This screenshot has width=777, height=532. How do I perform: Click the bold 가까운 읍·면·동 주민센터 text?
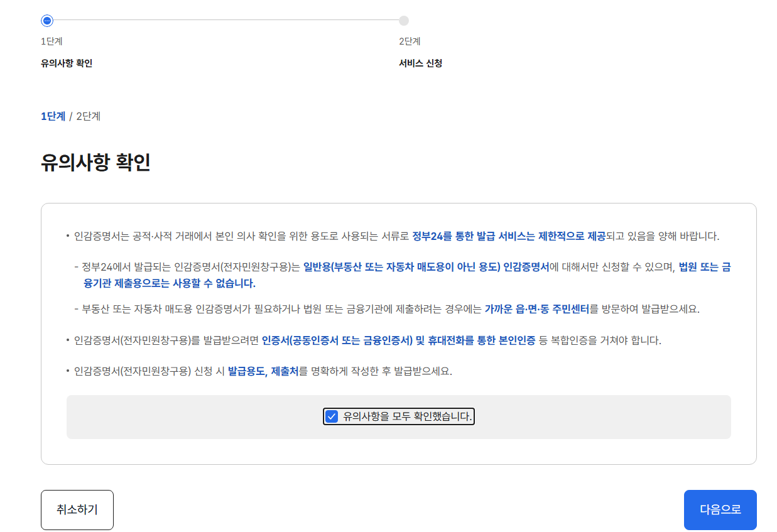[536, 309]
